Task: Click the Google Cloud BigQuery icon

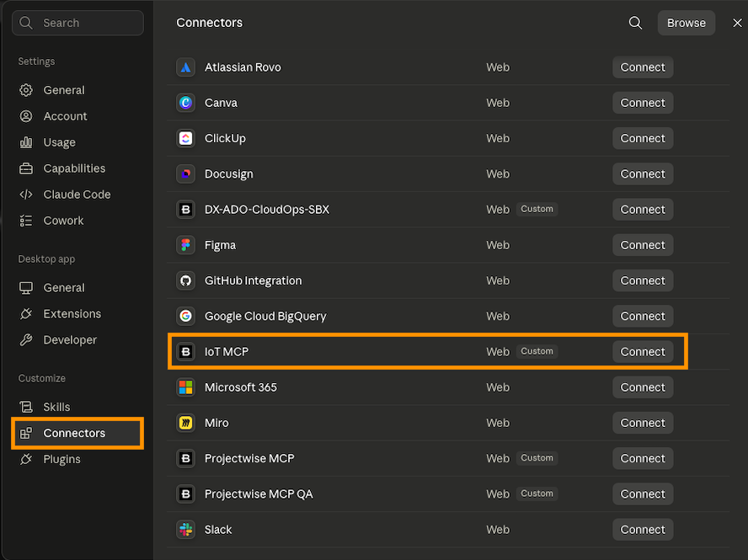Action: point(185,316)
